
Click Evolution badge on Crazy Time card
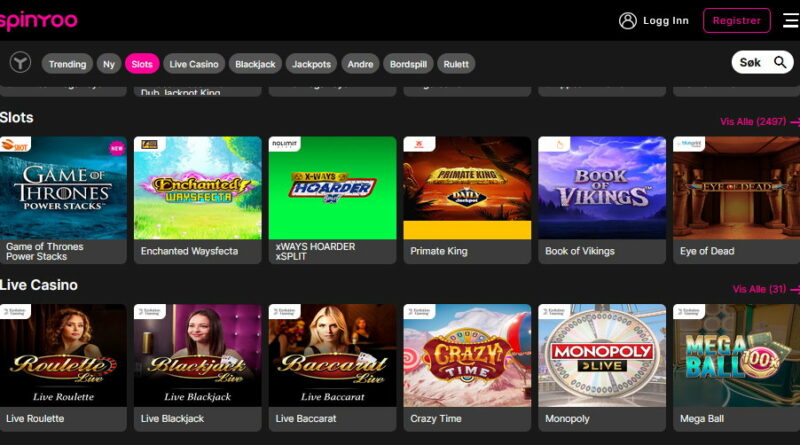(419, 312)
